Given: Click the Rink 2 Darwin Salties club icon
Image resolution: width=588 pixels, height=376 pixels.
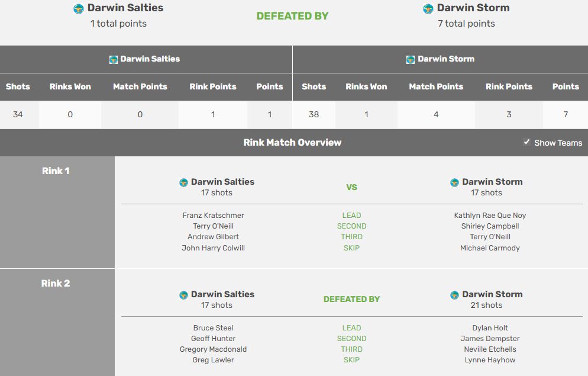Looking at the screenshot, I should point(183,295).
